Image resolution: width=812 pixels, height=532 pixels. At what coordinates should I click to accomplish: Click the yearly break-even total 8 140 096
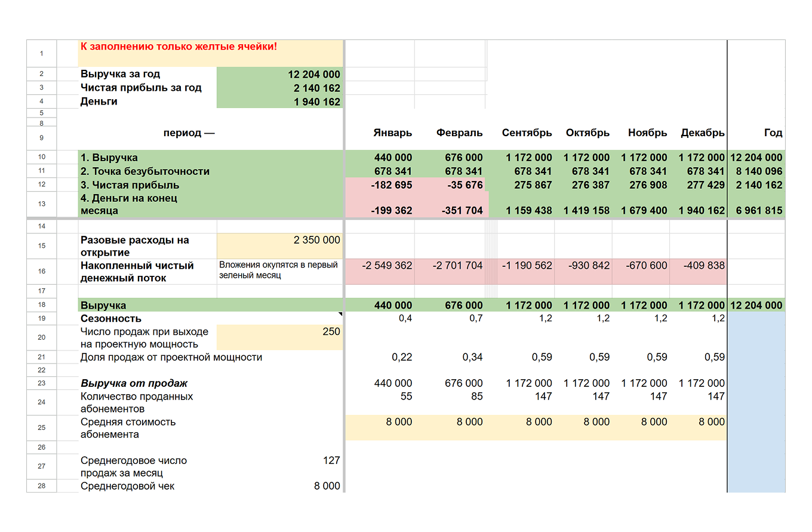coord(756,171)
